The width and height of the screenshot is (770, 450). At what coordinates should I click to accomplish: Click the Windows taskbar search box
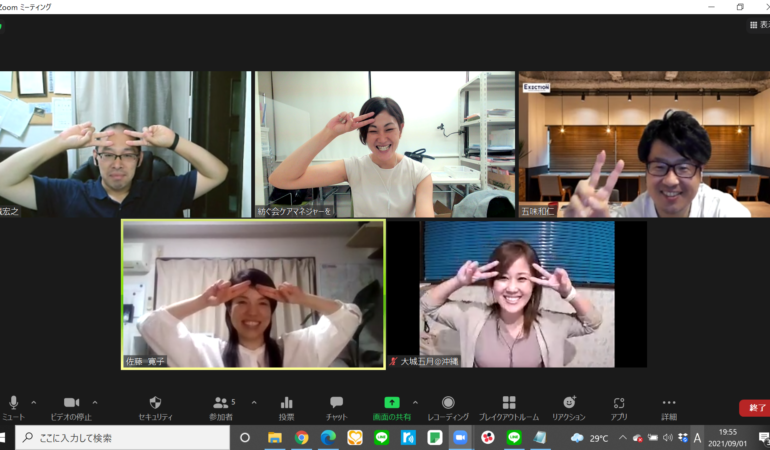pos(120,438)
